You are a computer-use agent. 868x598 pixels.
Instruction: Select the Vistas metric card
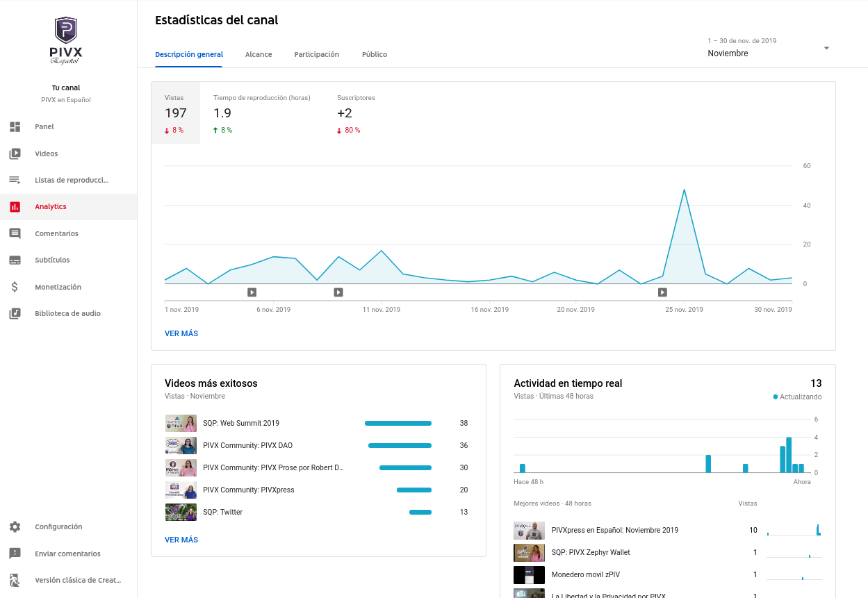coord(176,113)
